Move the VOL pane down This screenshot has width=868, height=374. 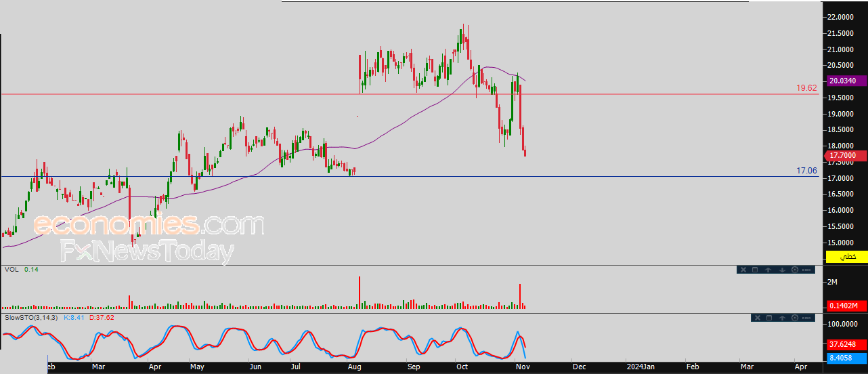click(782, 270)
